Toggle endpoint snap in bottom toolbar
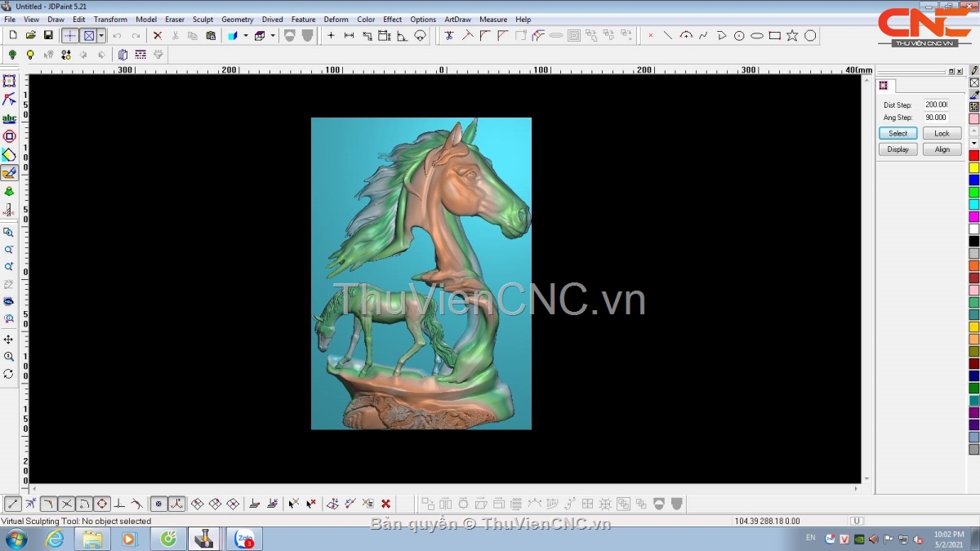 pyautogui.click(x=13, y=504)
